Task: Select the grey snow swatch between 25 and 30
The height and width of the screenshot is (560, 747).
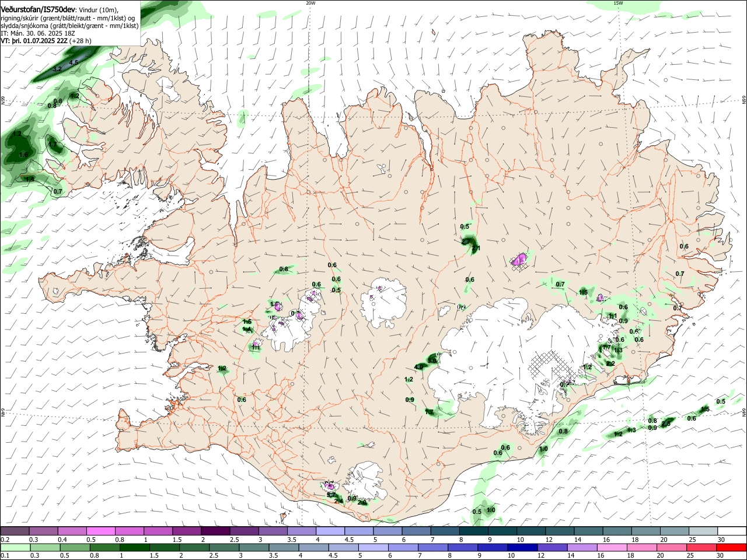Action: click(x=703, y=531)
